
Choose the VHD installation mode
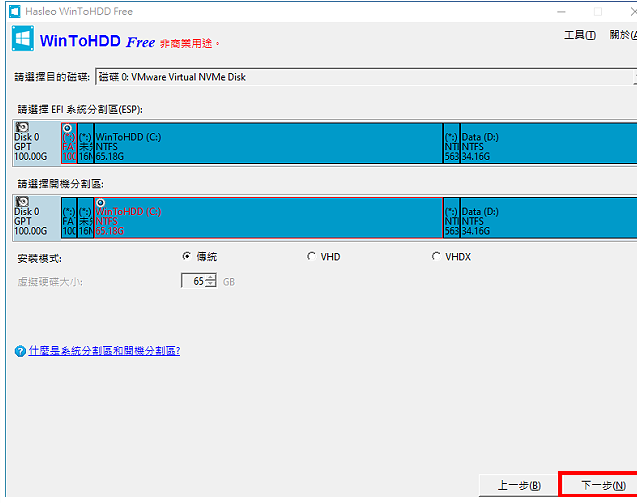(311, 256)
